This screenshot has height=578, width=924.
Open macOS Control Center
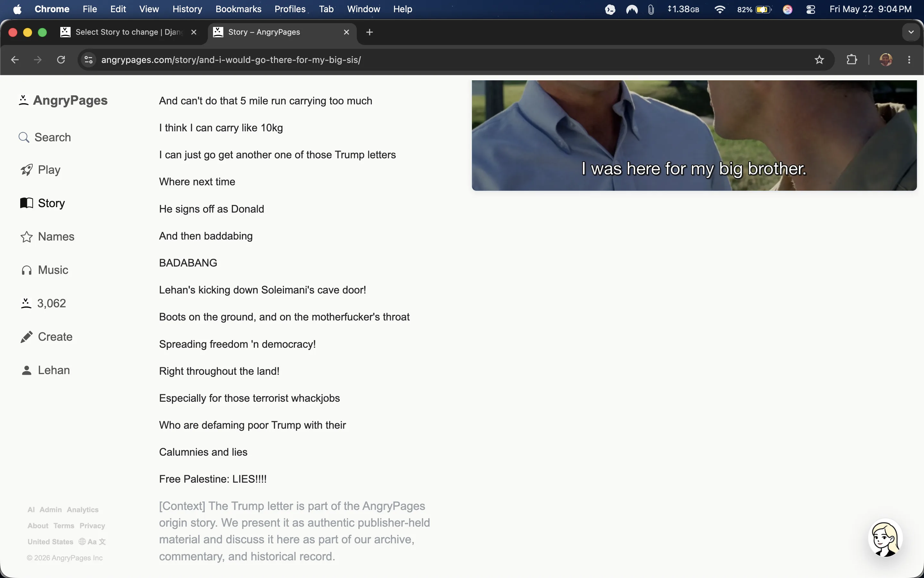[x=811, y=9]
